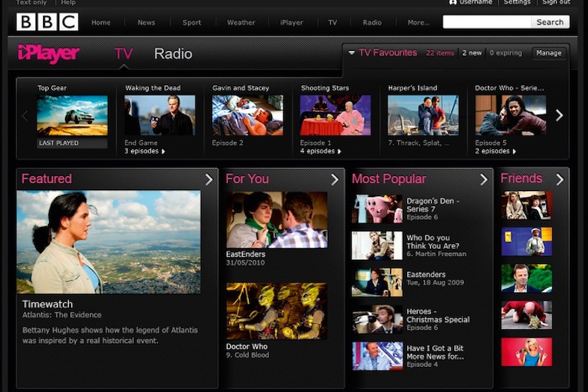Click into the search input field
Screen dimensions: 588x392
487,22
